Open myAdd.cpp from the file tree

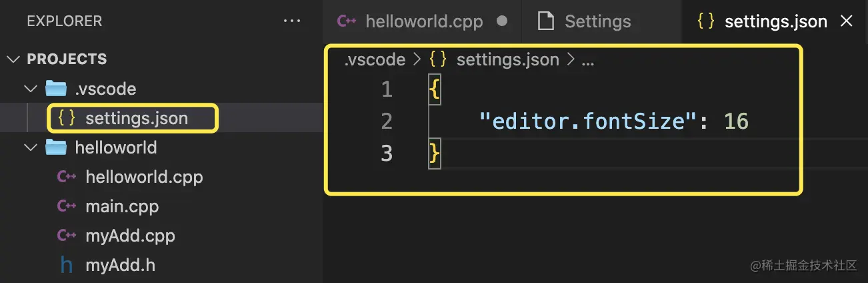click(x=130, y=236)
